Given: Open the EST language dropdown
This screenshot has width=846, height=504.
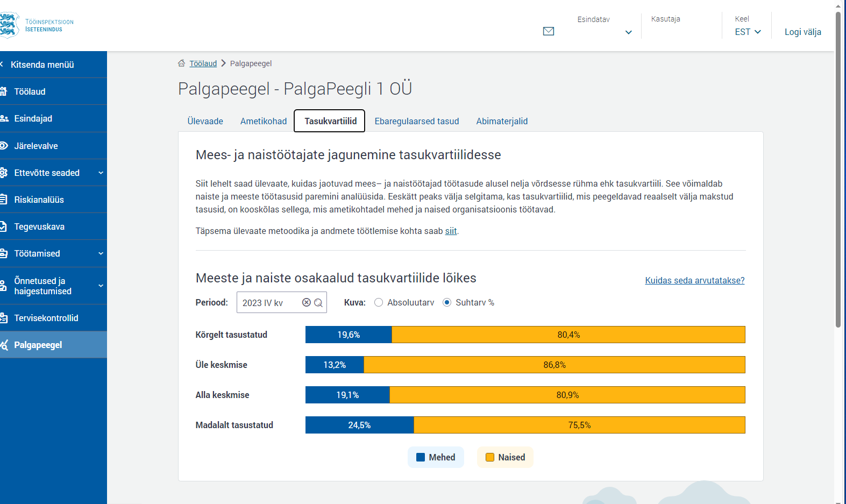Looking at the screenshot, I should (748, 32).
